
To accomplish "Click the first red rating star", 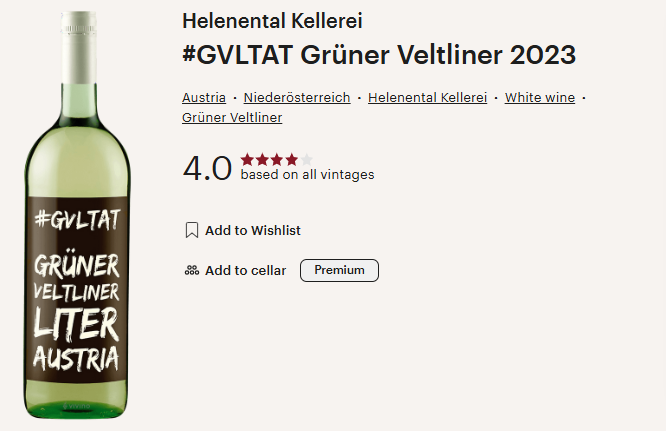I will tap(247, 160).
